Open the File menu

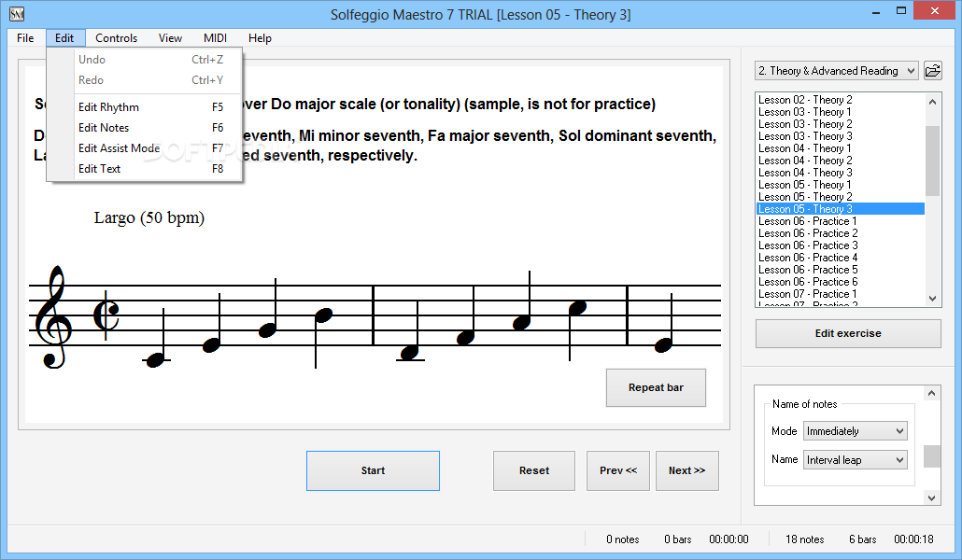coord(25,38)
